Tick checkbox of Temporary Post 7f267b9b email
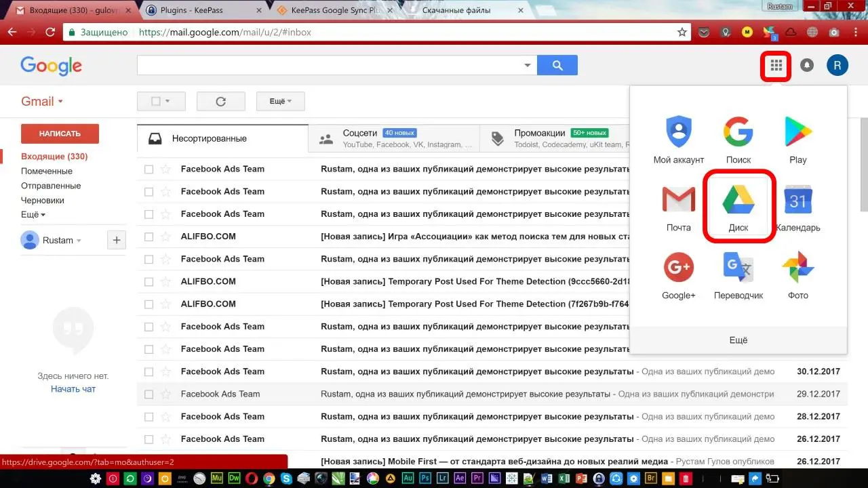Viewport: 868px width, 488px height. point(149,304)
